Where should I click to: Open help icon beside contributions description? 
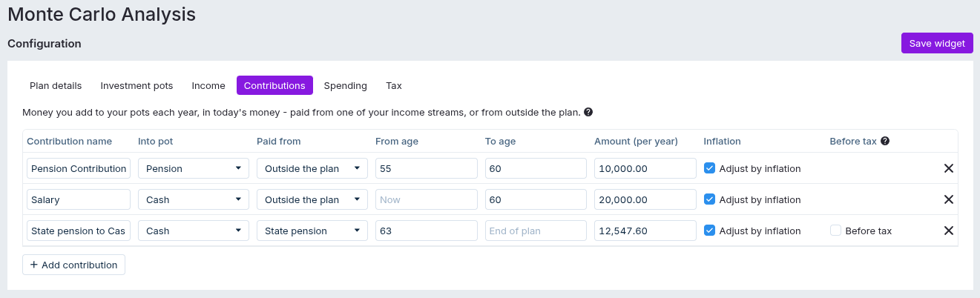pyautogui.click(x=588, y=113)
